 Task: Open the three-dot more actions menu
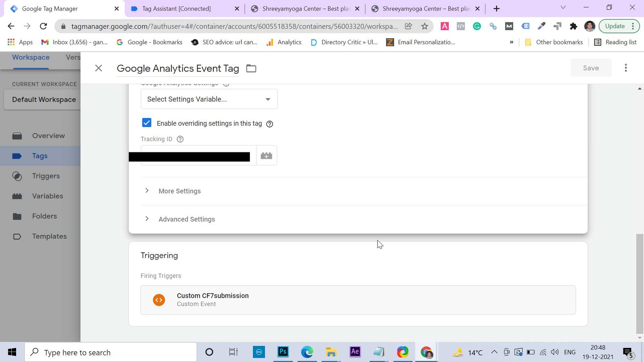pyautogui.click(x=625, y=68)
